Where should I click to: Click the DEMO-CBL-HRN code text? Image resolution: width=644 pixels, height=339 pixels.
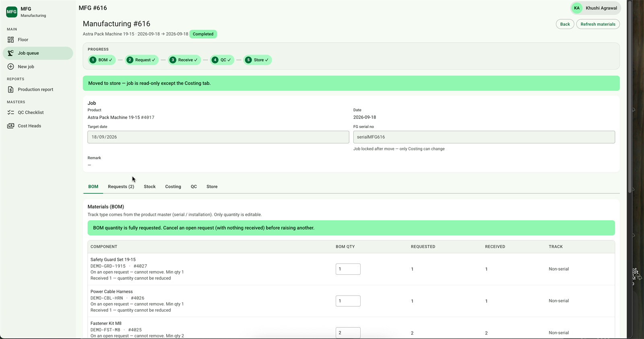point(107,298)
